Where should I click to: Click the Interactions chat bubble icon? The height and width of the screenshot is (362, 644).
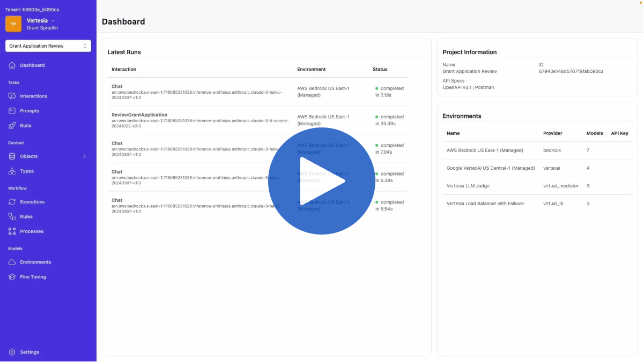click(12, 96)
